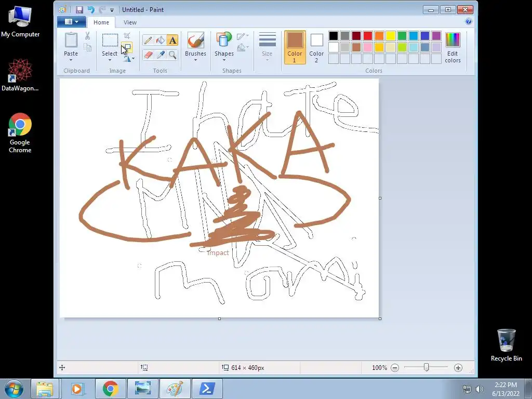Screen dimensions: 532x399
Task: Switch to the View ribbon tab
Action: pos(130,22)
